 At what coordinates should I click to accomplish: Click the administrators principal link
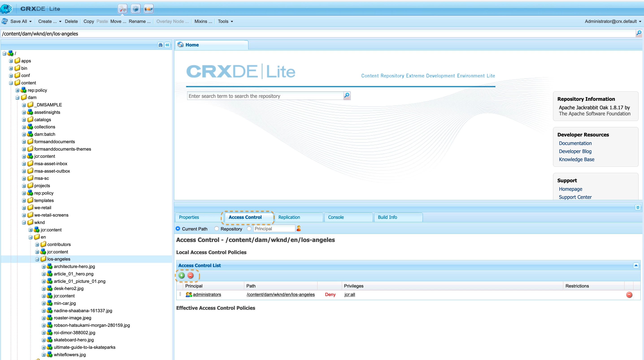207,294
